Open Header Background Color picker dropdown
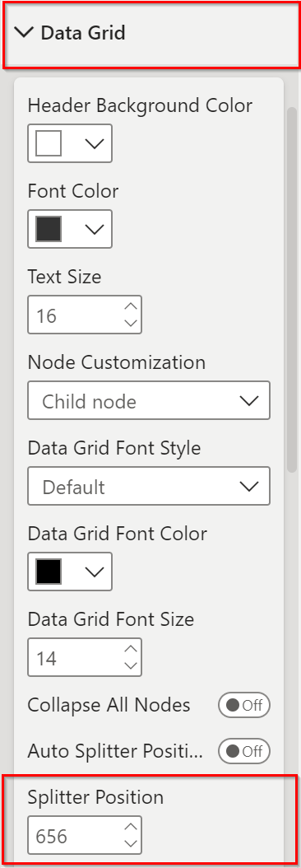The height and width of the screenshot is (868, 301). (95, 143)
